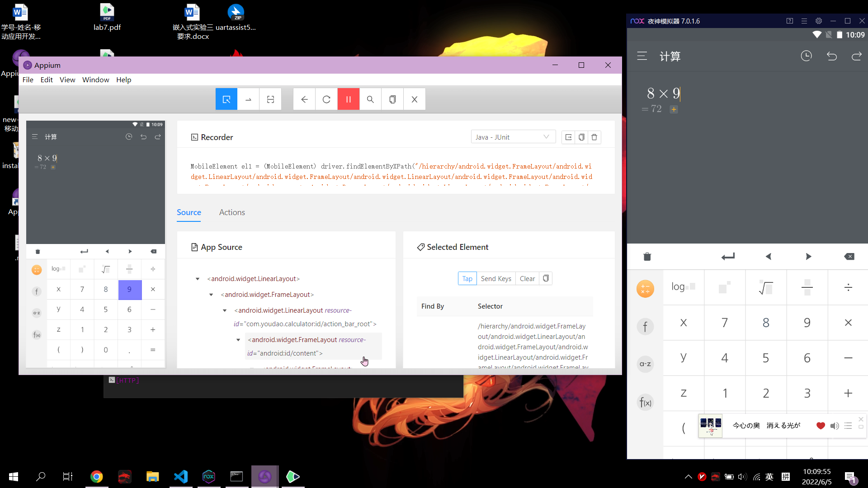
Task: Copy attributes icon beside Clear
Action: click(x=546, y=279)
